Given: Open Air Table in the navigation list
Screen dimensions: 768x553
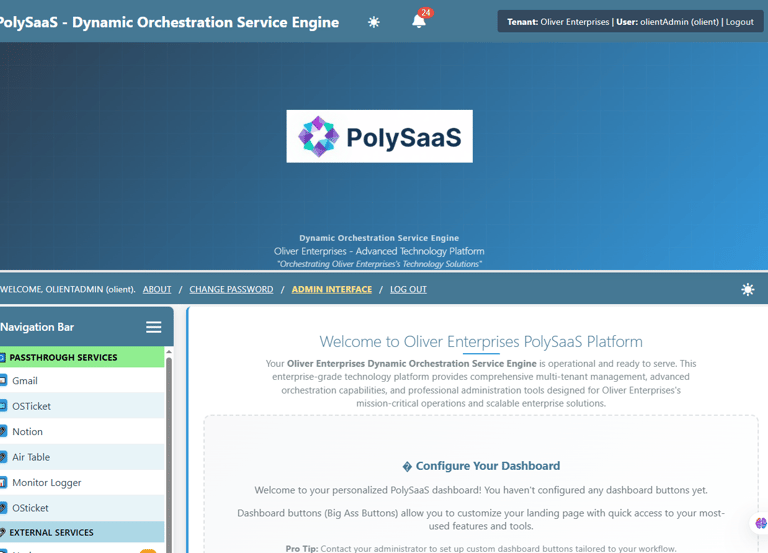Looking at the screenshot, I should [x=82, y=457].
